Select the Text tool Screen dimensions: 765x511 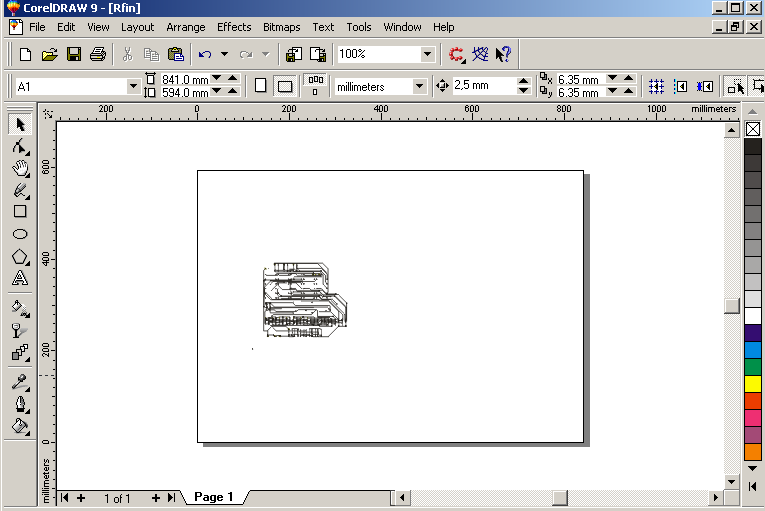[20, 278]
